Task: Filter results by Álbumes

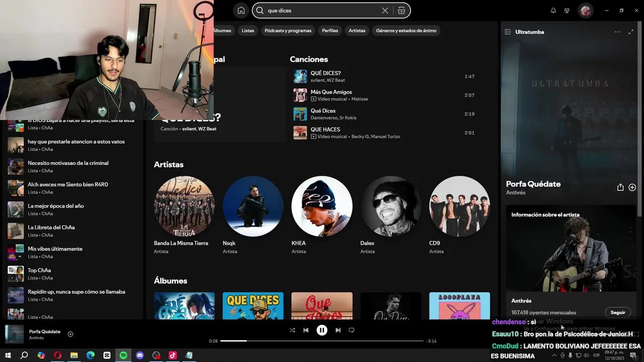Action: click(x=222, y=31)
